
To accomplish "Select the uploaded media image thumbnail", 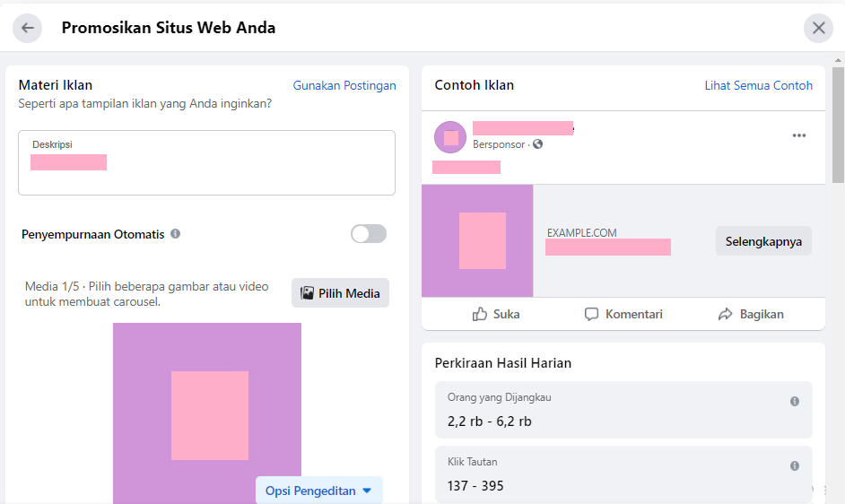I will (x=207, y=413).
